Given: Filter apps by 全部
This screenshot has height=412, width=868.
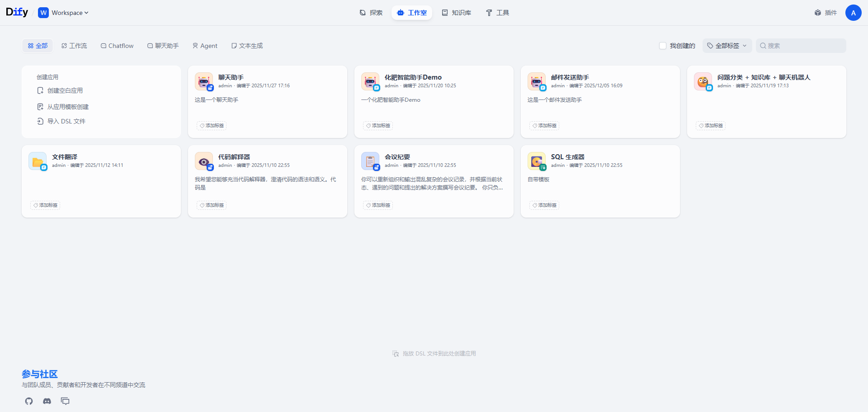Looking at the screenshot, I should point(38,46).
